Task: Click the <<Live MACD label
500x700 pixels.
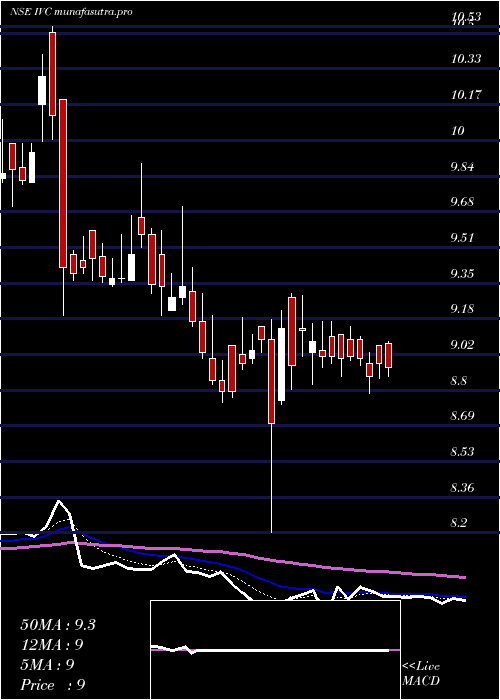Action: pos(421,674)
